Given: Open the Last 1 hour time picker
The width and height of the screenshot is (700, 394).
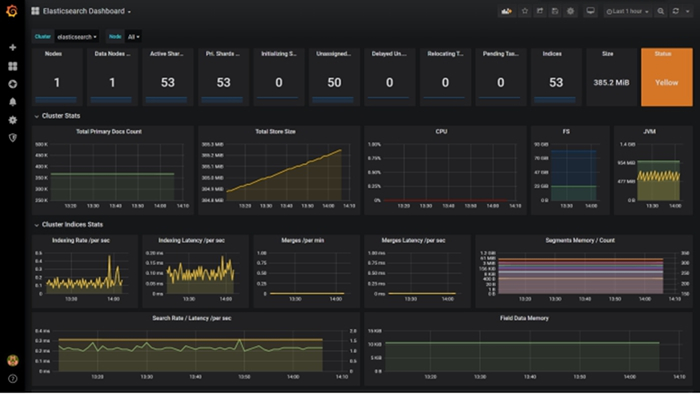Looking at the screenshot, I should click(x=627, y=11).
